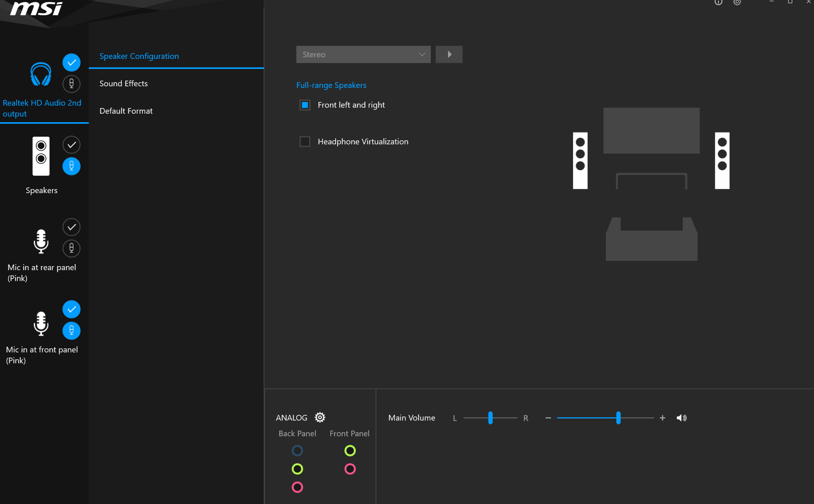Play the speaker test sound
The height and width of the screenshot is (504, 814).
(449, 54)
